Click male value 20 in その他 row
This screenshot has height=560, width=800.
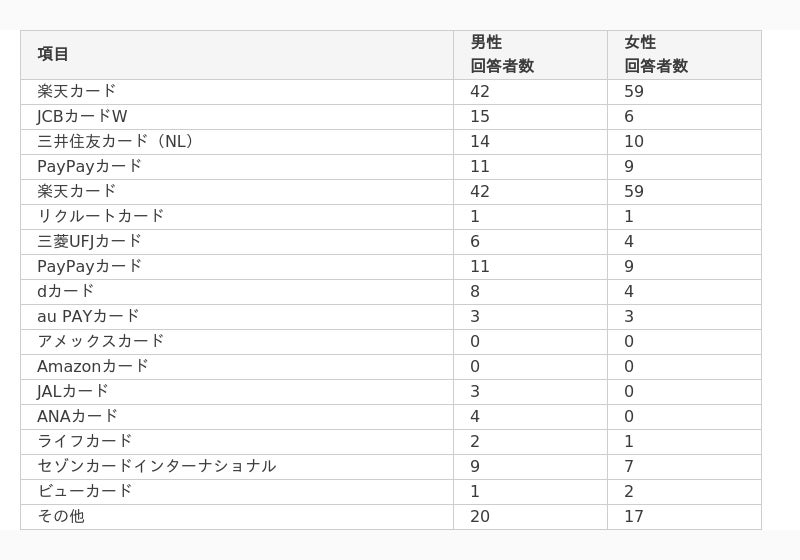(x=480, y=516)
